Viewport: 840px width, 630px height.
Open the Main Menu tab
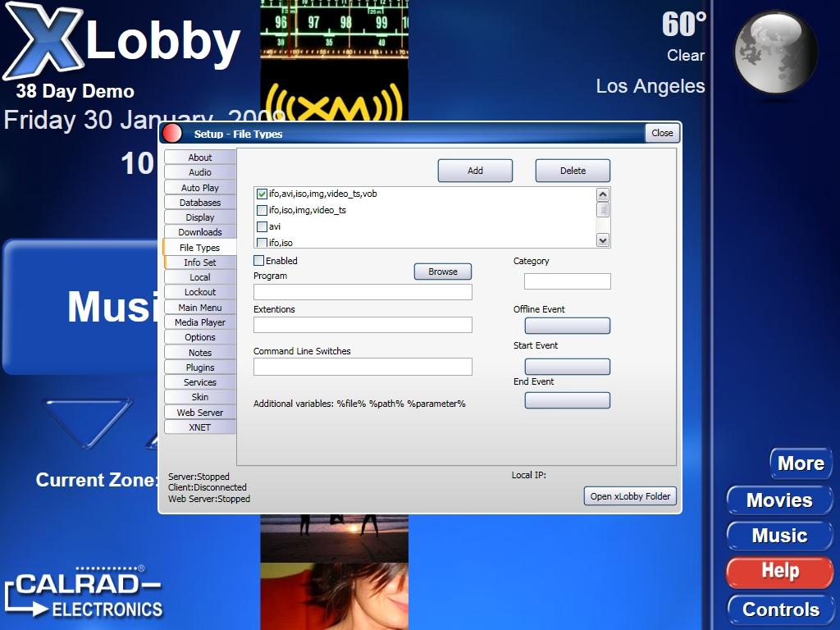[200, 308]
